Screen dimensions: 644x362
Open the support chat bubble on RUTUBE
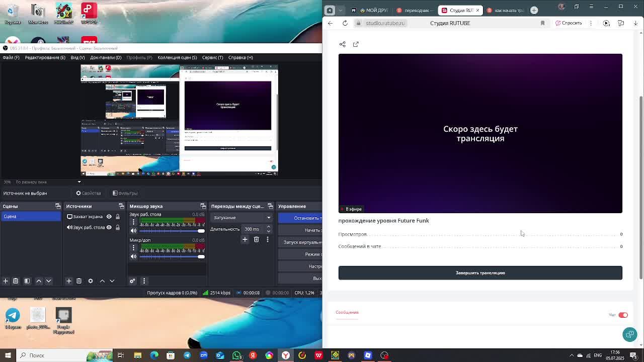tap(630, 334)
